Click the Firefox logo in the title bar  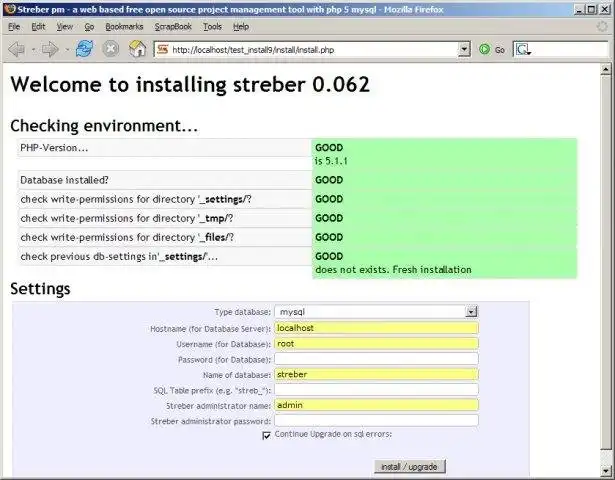pos(9,9)
